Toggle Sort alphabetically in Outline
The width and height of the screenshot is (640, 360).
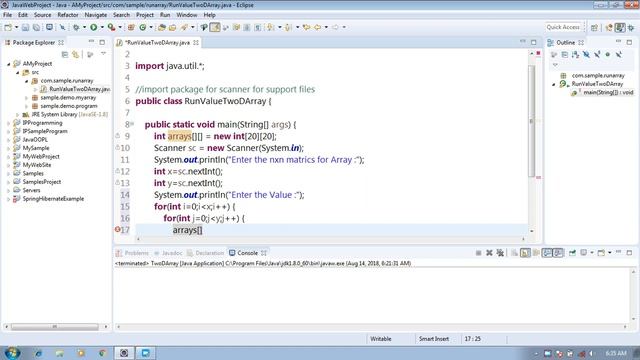tap(576, 54)
